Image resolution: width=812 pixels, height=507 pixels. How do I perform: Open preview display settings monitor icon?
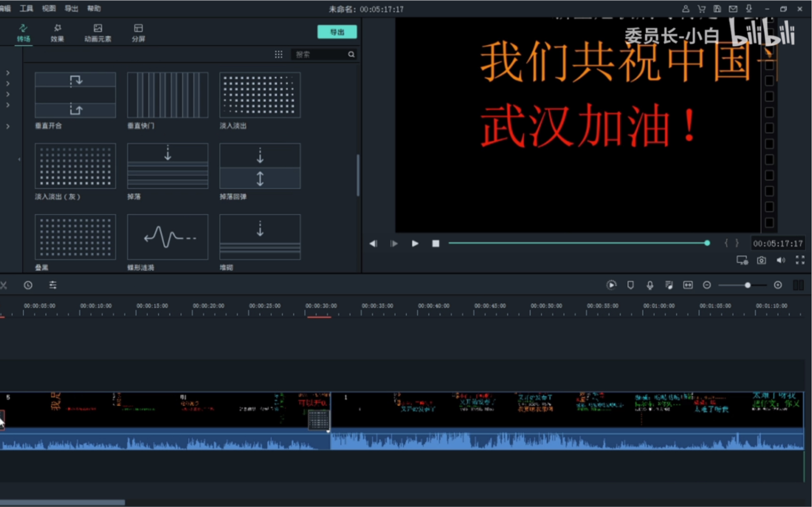click(742, 260)
